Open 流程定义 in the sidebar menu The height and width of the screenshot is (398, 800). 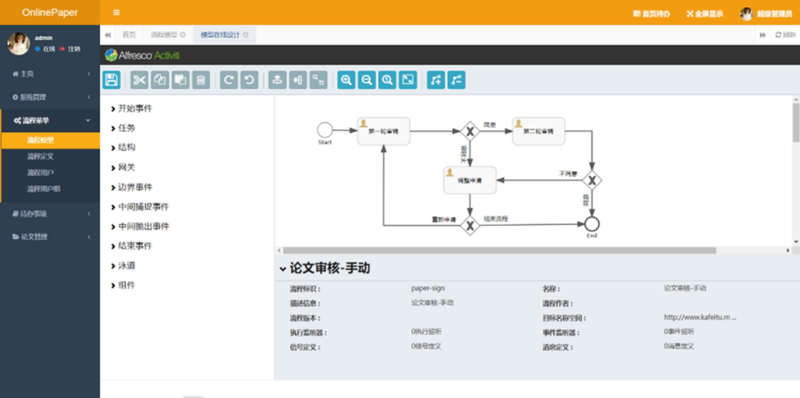pyautogui.click(x=40, y=156)
